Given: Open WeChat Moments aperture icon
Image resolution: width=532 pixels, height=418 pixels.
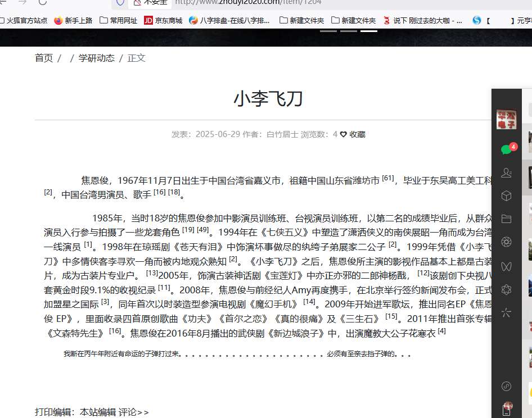Looking at the screenshot, I should 506,242.
